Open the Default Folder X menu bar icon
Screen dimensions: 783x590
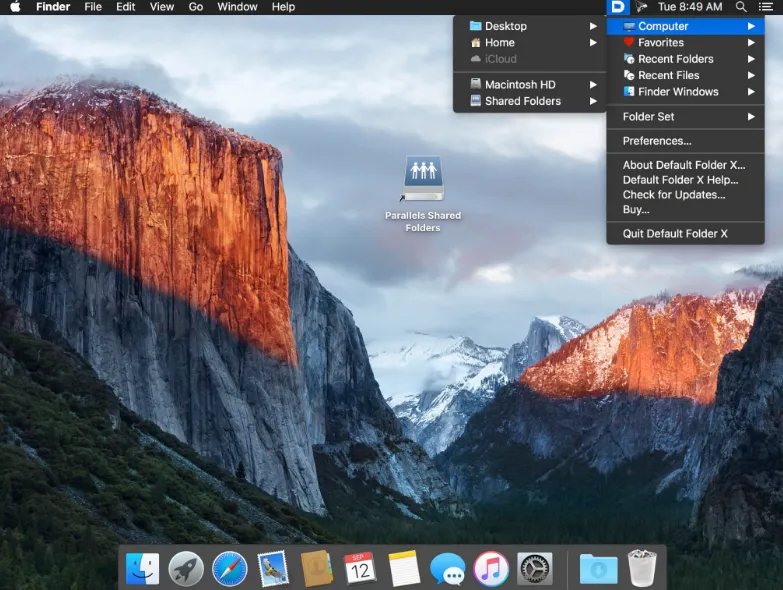point(618,7)
